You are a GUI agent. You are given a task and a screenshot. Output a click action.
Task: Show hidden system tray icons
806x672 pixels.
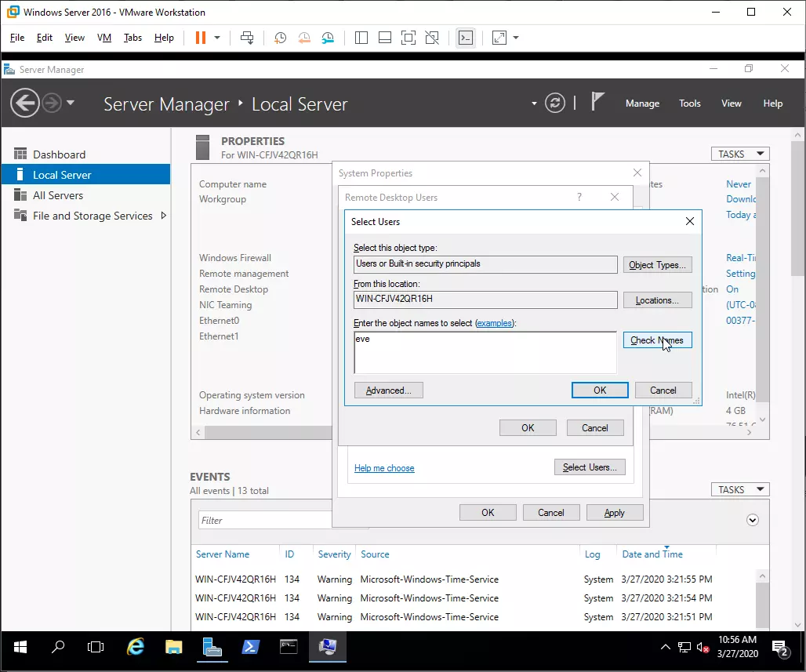click(x=665, y=647)
